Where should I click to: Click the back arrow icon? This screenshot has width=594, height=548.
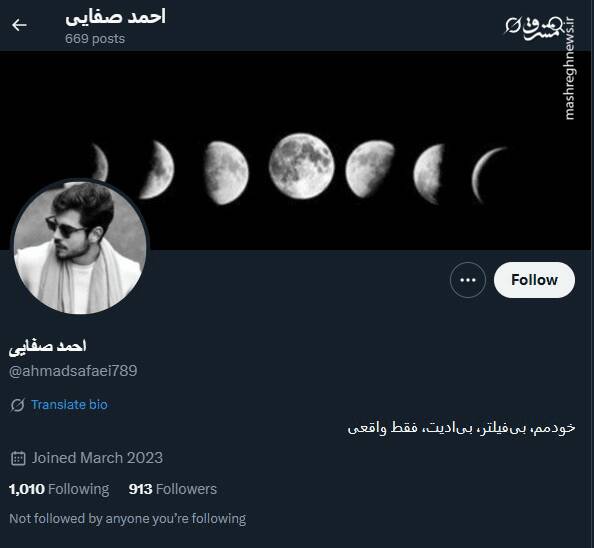pos(19,25)
